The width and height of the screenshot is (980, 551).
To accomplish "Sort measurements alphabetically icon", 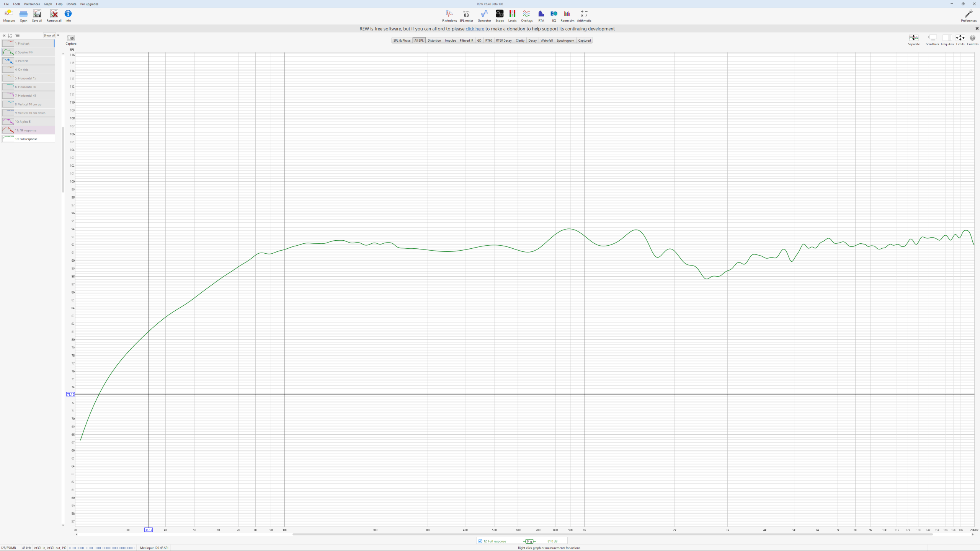I will coord(10,36).
